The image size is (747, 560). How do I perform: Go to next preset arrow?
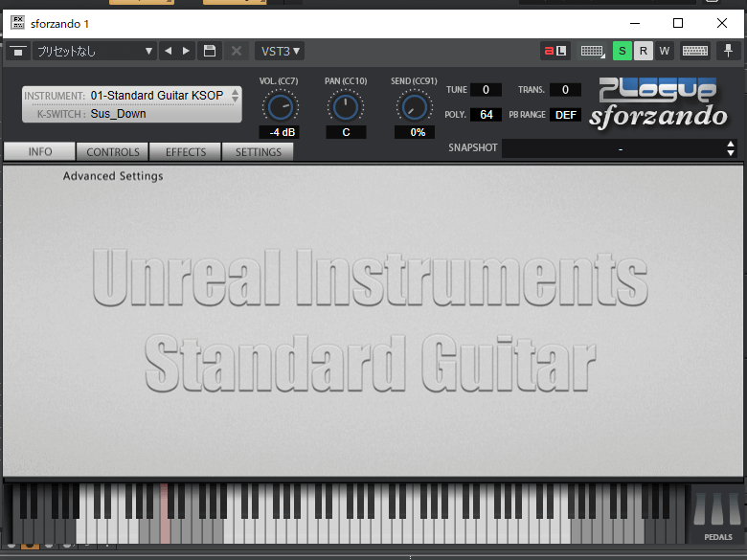click(x=187, y=52)
